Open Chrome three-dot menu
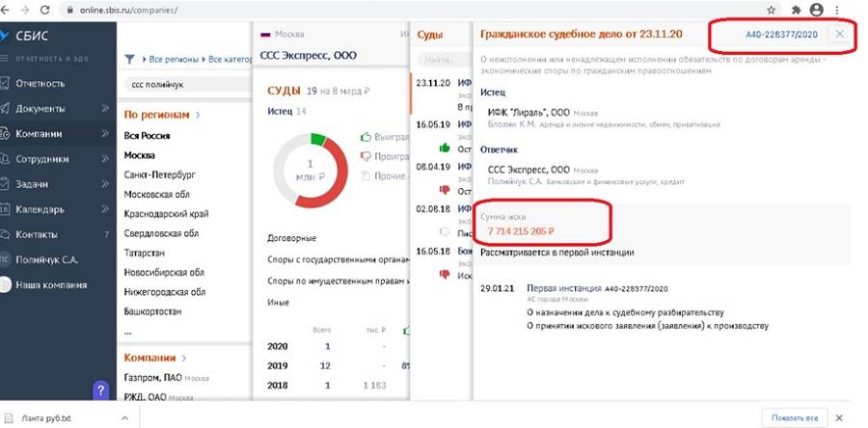The width and height of the screenshot is (868, 428). tap(837, 10)
